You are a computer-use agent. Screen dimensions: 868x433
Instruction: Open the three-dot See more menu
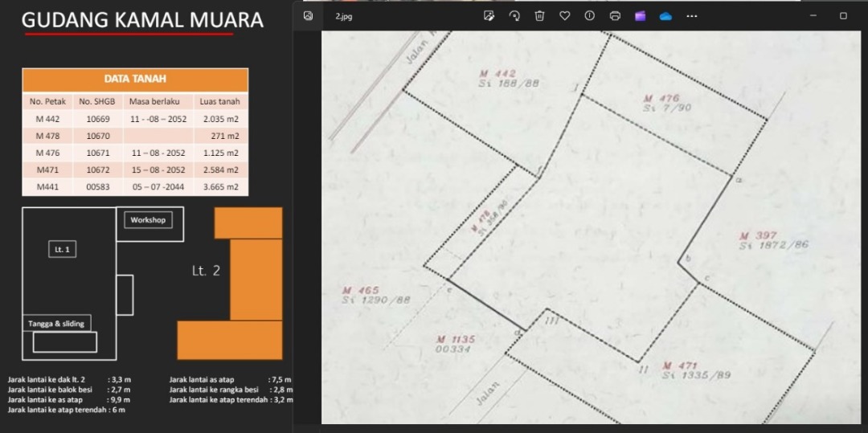click(x=691, y=16)
